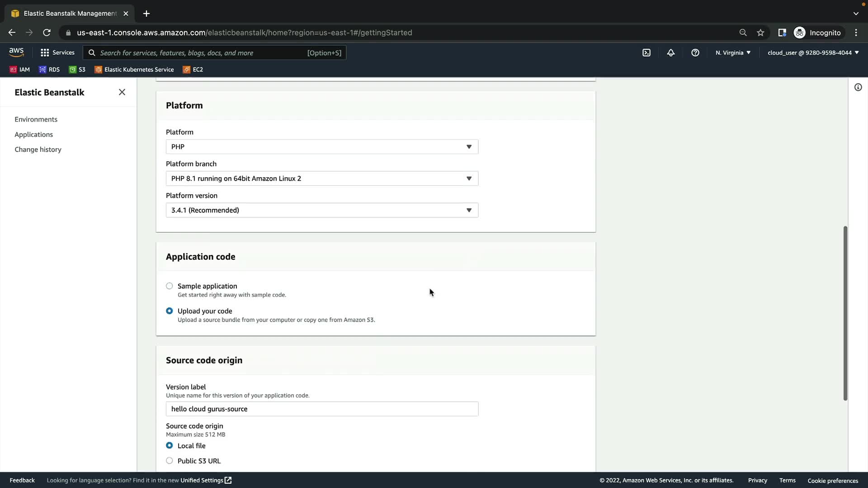Select Sample application option
The width and height of the screenshot is (868, 488).
[x=170, y=286]
